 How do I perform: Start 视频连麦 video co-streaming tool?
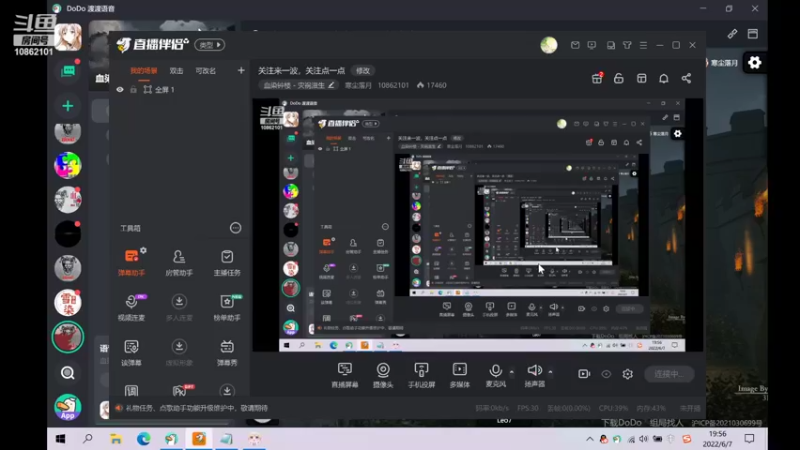[x=131, y=308]
